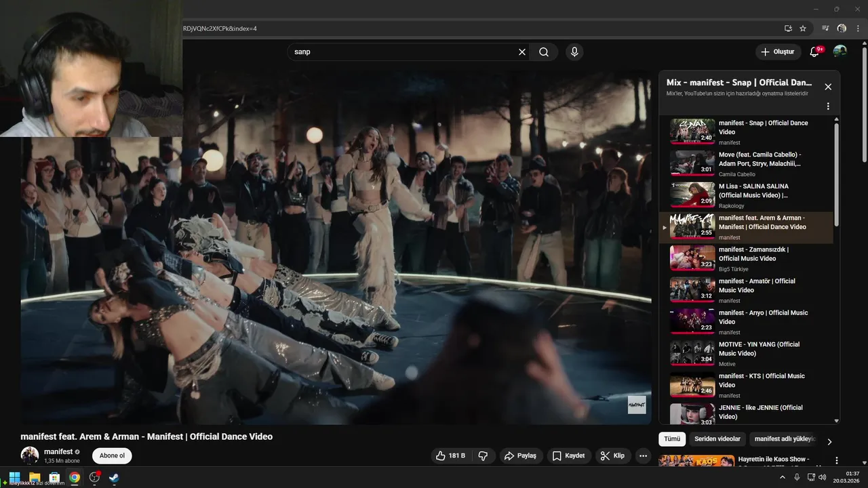
Task: Open Steam from the taskbar
Action: (x=114, y=478)
